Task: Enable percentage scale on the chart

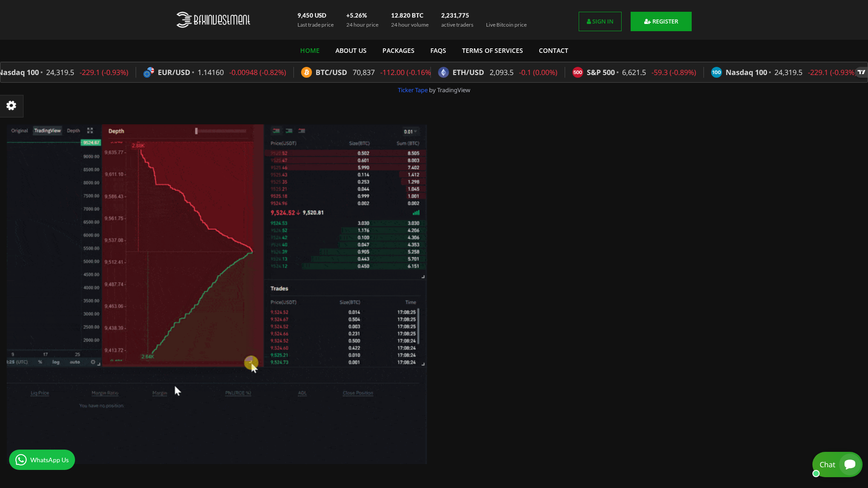Action: 40,362
